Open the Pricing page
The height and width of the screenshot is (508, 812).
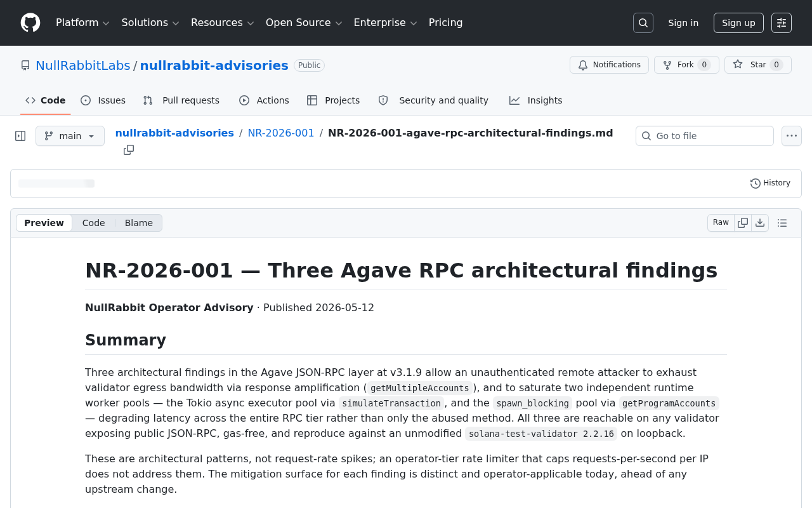tap(446, 23)
